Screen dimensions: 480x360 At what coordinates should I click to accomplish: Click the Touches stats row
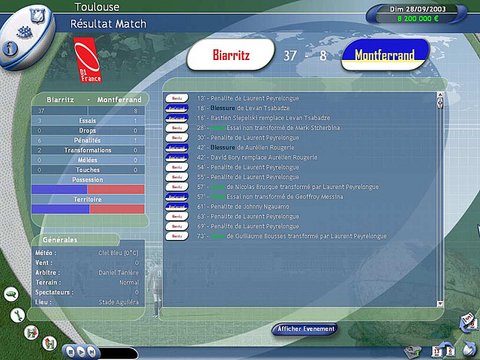click(88, 170)
